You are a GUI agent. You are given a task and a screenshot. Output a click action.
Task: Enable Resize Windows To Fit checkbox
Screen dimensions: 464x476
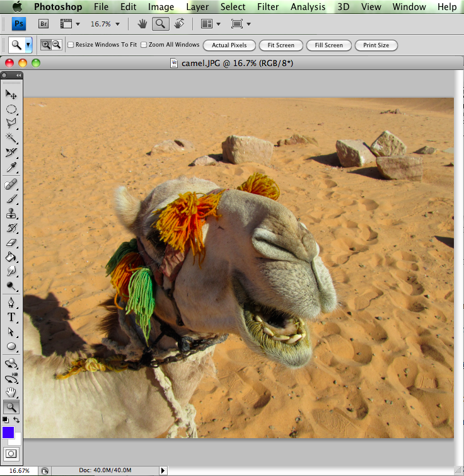71,45
